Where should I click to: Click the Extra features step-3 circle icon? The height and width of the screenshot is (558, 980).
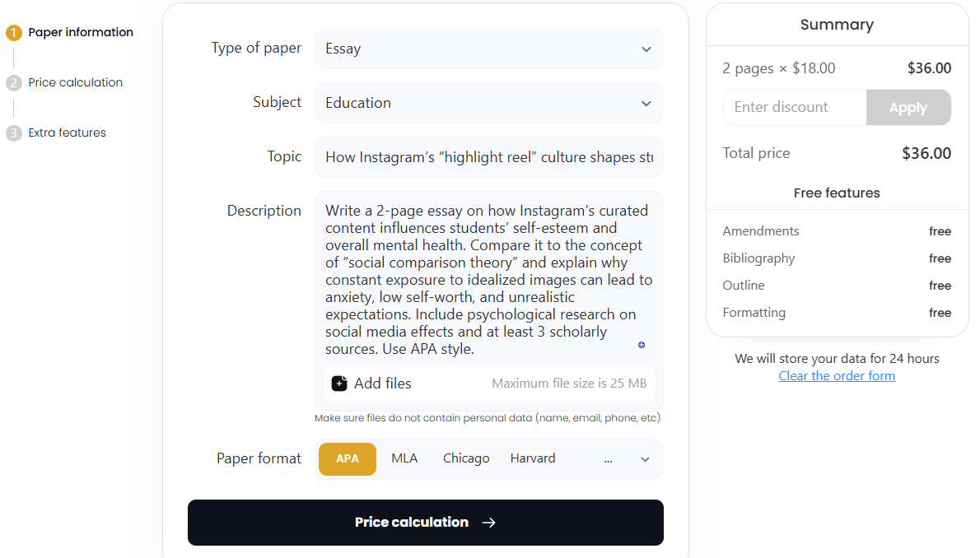[x=12, y=133]
